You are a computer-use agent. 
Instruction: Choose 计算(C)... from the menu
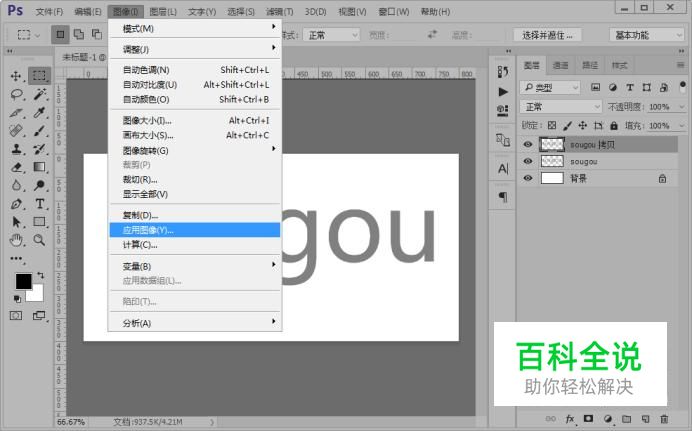pyautogui.click(x=195, y=244)
